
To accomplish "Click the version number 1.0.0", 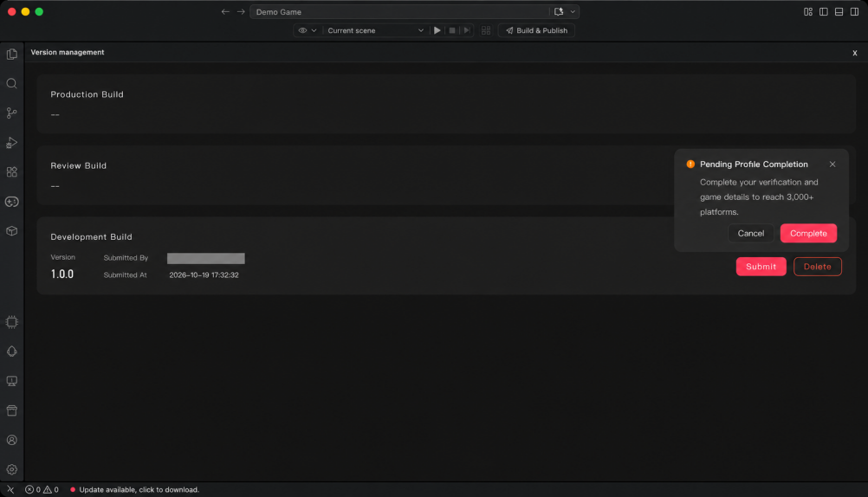I will pos(62,274).
